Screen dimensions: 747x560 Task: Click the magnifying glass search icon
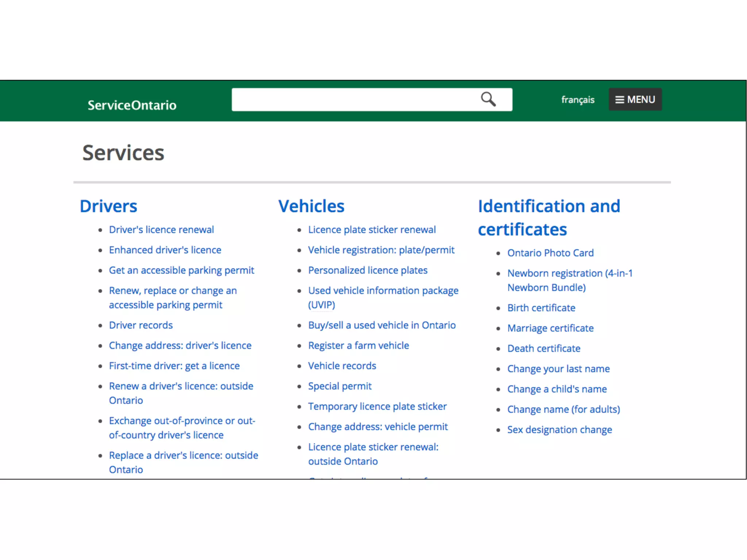(x=488, y=99)
